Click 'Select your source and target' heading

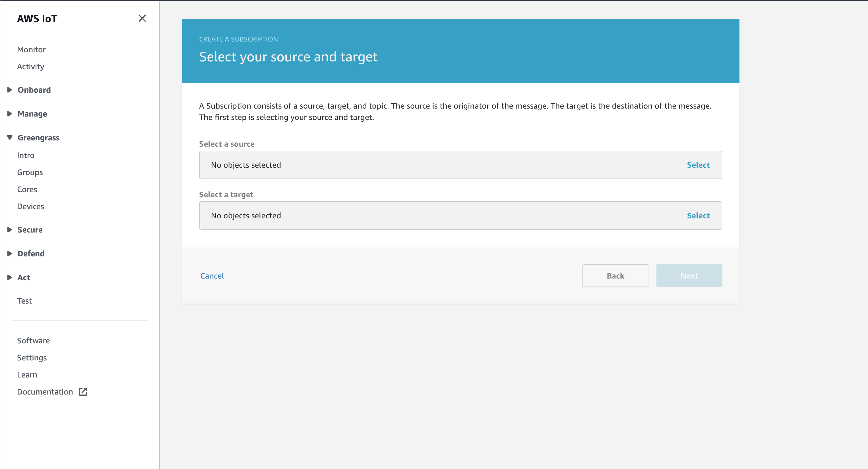click(288, 57)
